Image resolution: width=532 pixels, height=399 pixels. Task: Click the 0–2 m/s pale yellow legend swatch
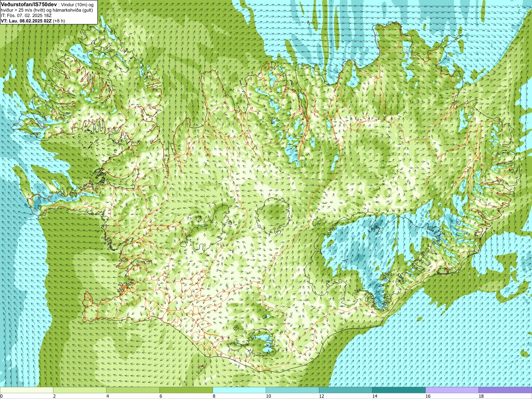[x=27, y=390]
